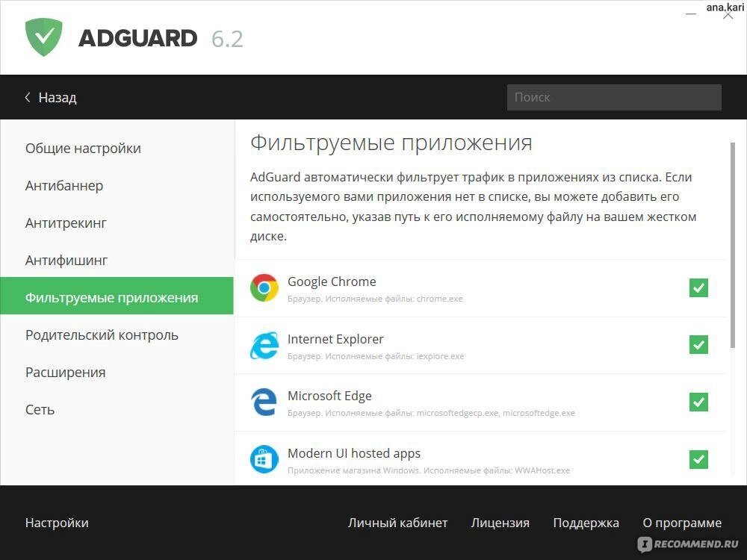747x560 pixels.
Task: Minimize the AdGuard window
Action: [691, 14]
